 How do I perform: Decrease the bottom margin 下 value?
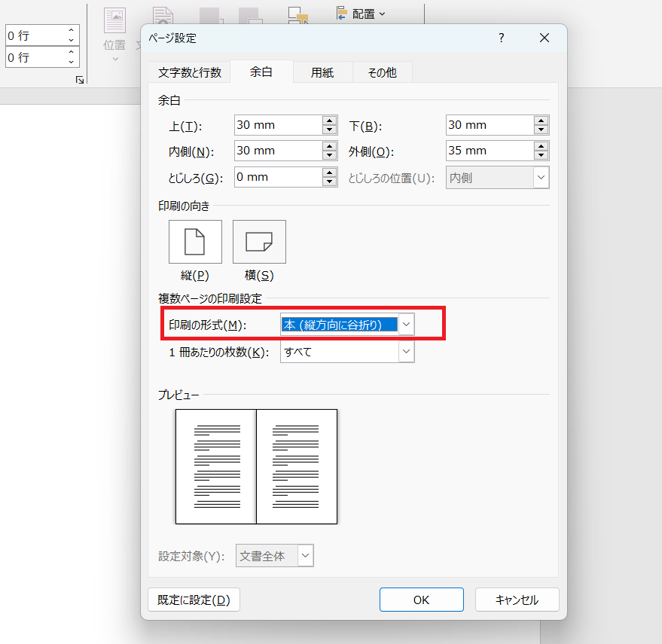pyautogui.click(x=541, y=130)
